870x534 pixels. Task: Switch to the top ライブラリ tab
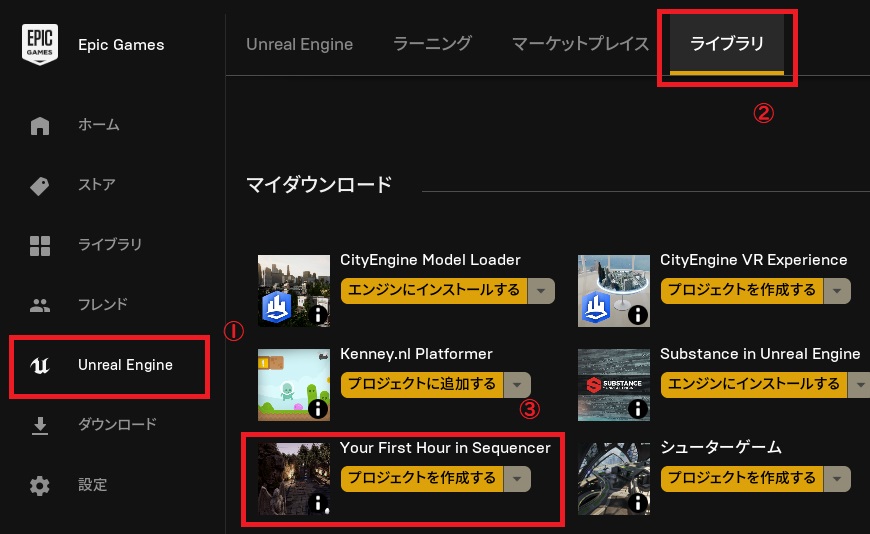(727, 44)
